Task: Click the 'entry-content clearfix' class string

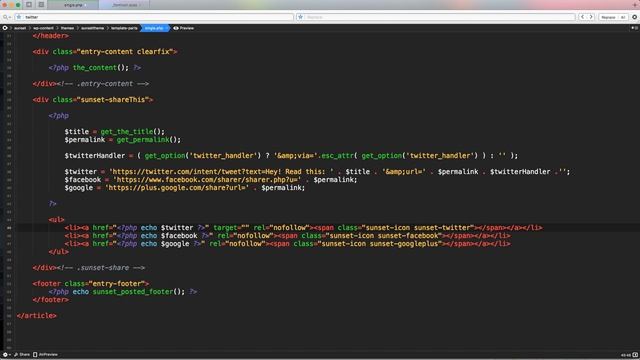Action: 125,52
